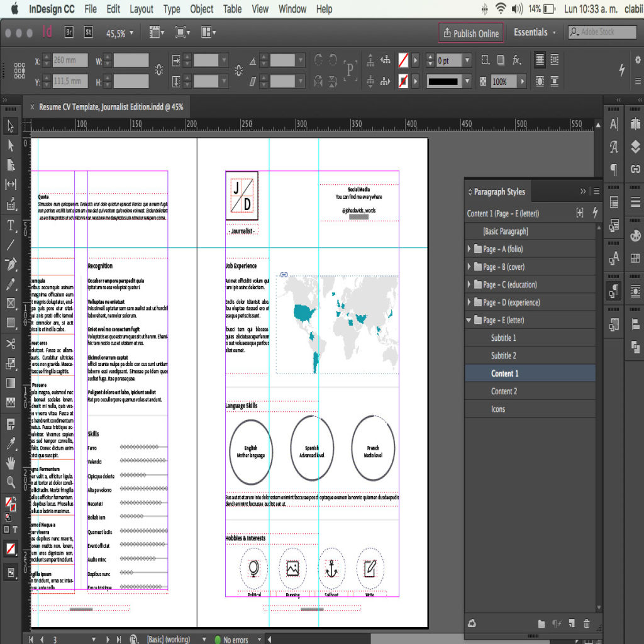Activate the Eyedropper tool
The height and width of the screenshot is (644, 644).
point(11,444)
